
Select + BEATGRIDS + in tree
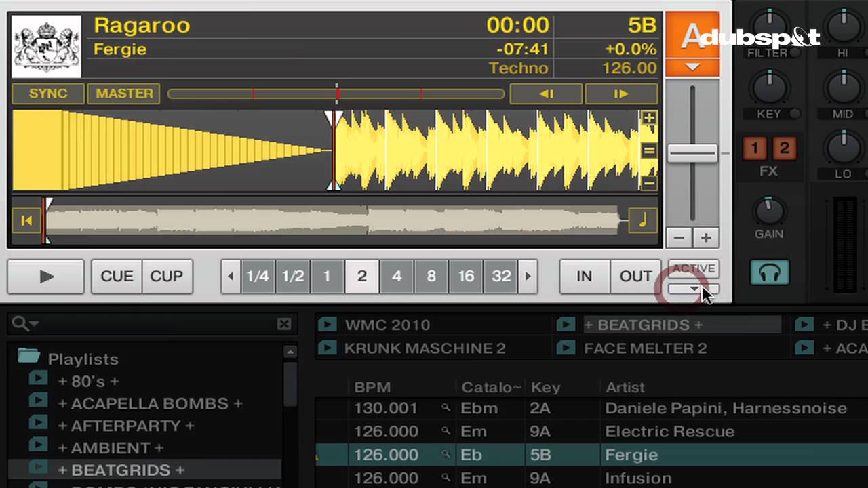click(x=121, y=470)
